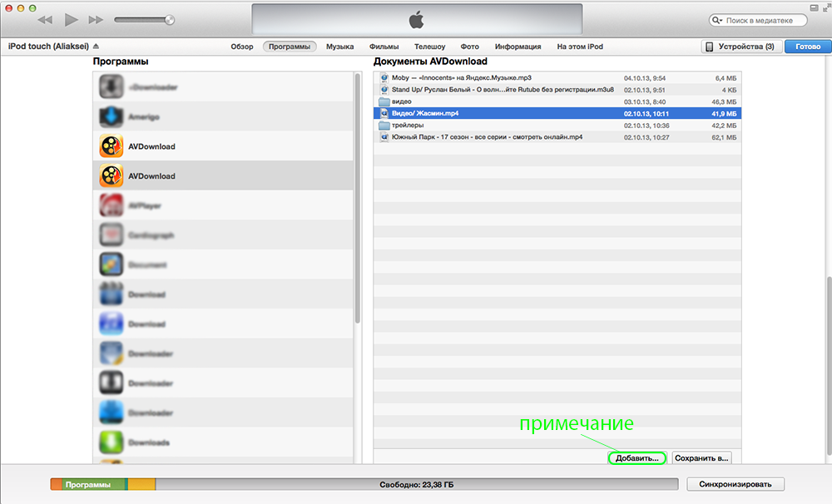Screen dimensions: 832x504
Task: Select the Программы tab
Action: click(x=290, y=47)
